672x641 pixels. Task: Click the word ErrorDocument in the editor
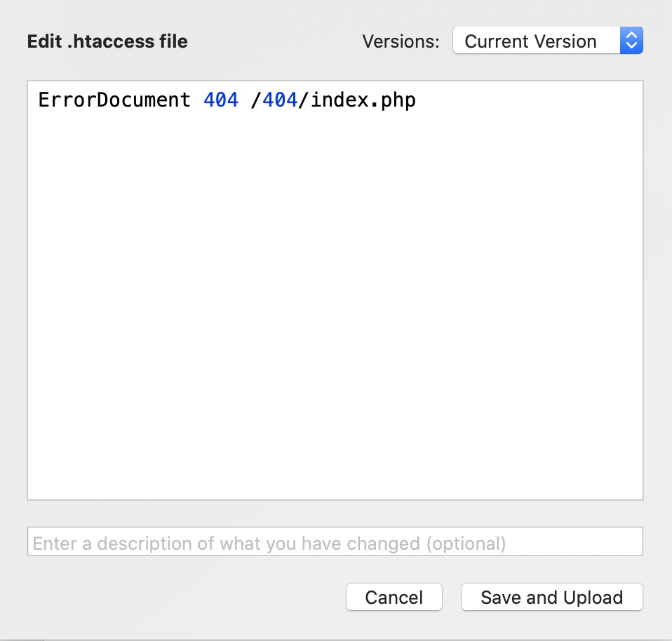click(x=114, y=100)
